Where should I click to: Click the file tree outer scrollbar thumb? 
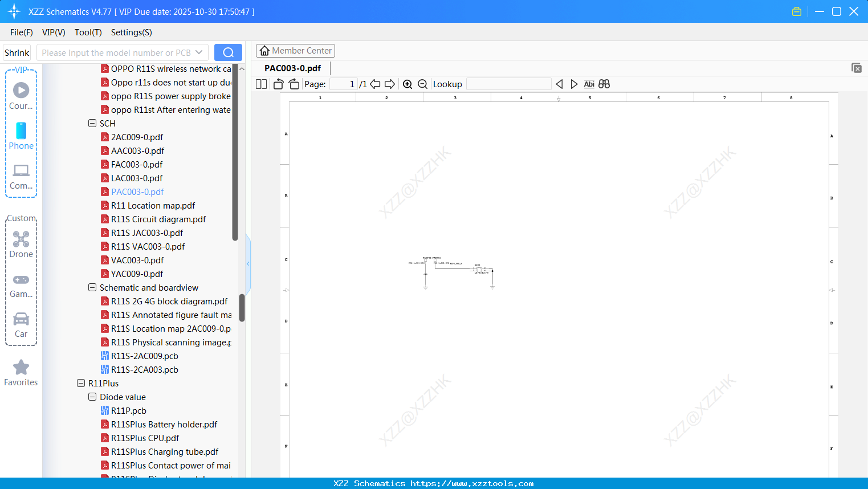242,308
